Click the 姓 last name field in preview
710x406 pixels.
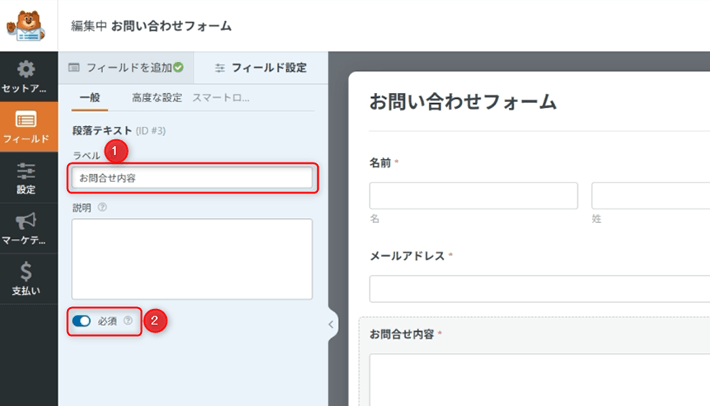tap(651, 196)
